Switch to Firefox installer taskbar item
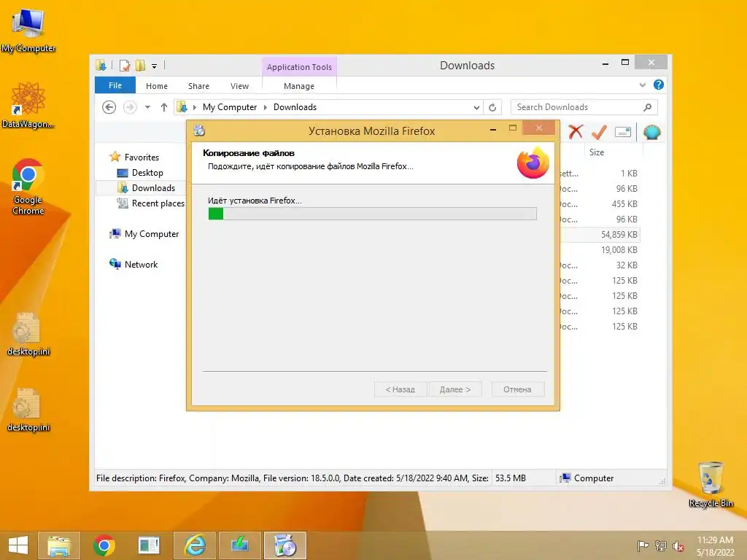Viewport: 747px width, 560px height. click(285, 545)
